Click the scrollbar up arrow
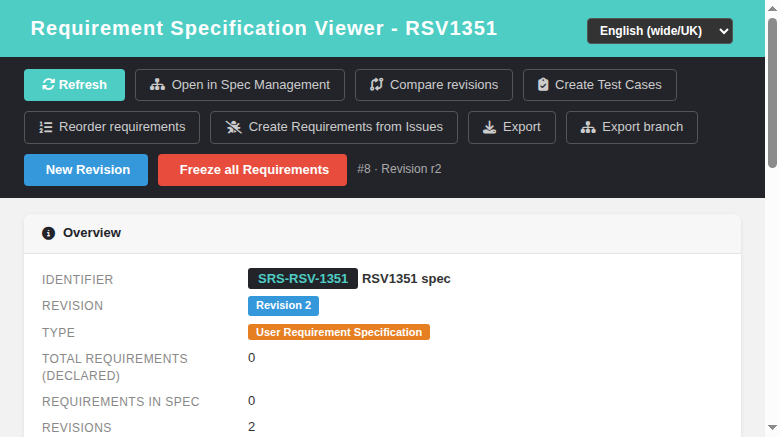Screen dimensions: 780x437 [x=772, y=8]
